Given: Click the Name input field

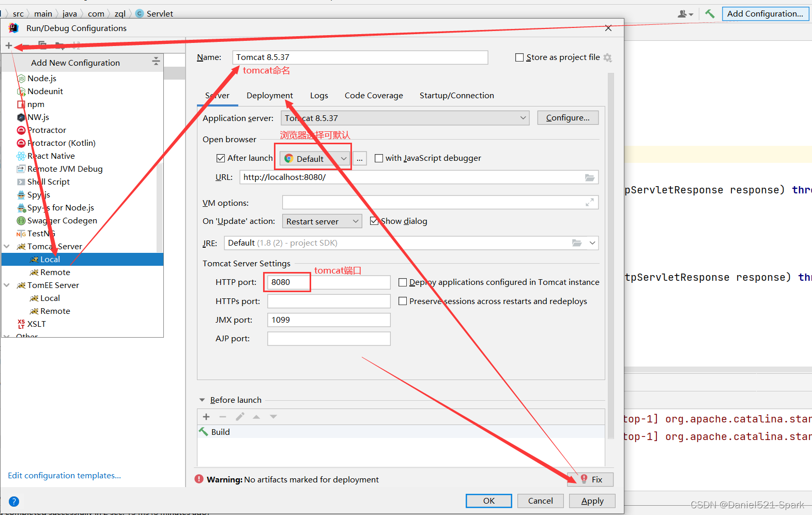Looking at the screenshot, I should coord(360,57).
